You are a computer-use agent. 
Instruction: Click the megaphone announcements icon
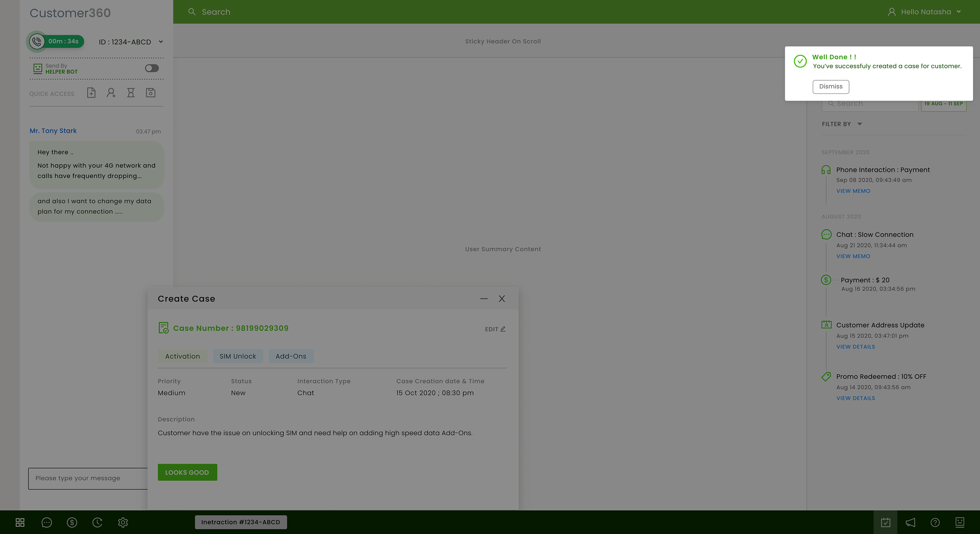(910, 522)
